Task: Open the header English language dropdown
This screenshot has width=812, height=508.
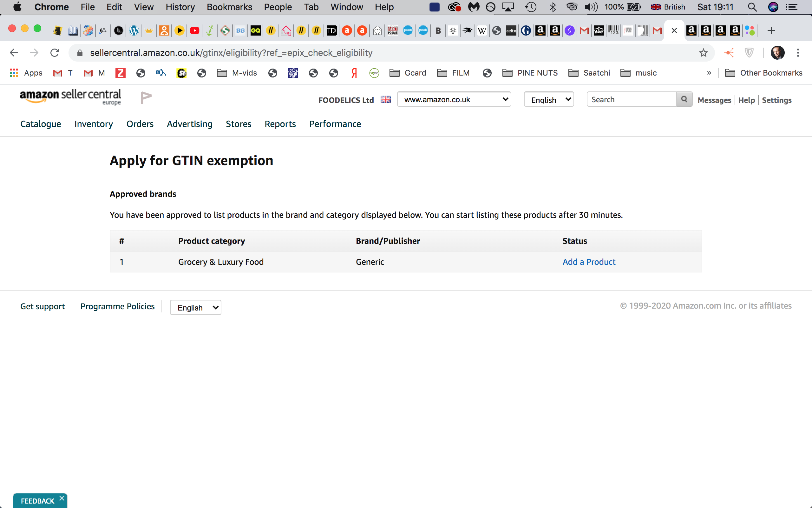Action: (x=549, y=99)
